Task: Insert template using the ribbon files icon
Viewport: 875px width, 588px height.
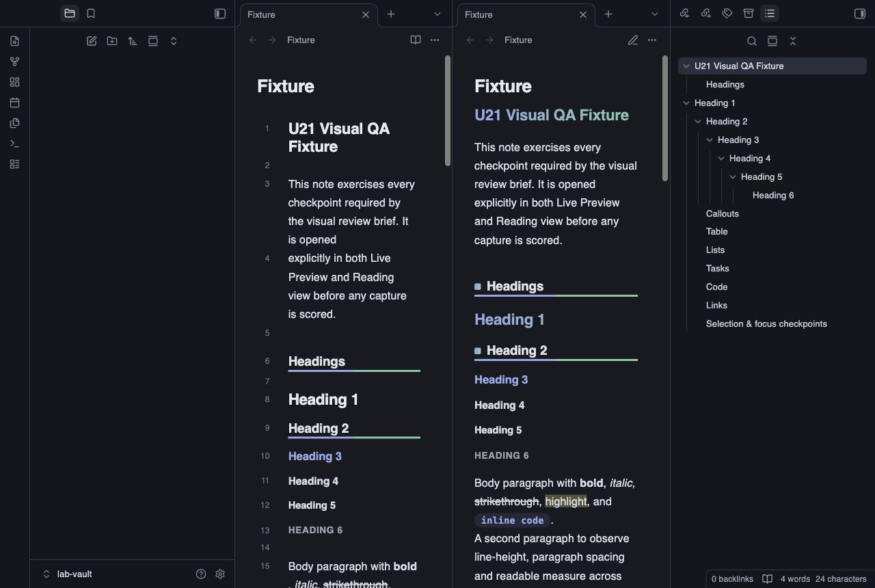Action: 15,123
